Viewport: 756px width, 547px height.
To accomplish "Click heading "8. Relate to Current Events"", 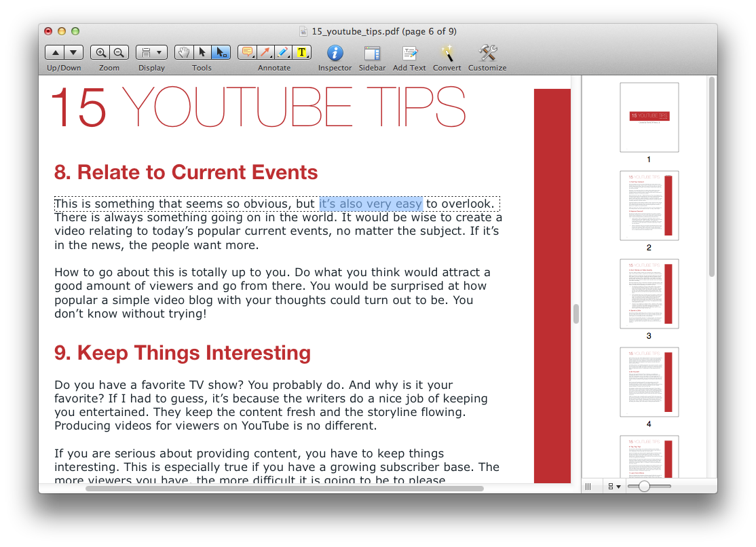I will point(186,172).
